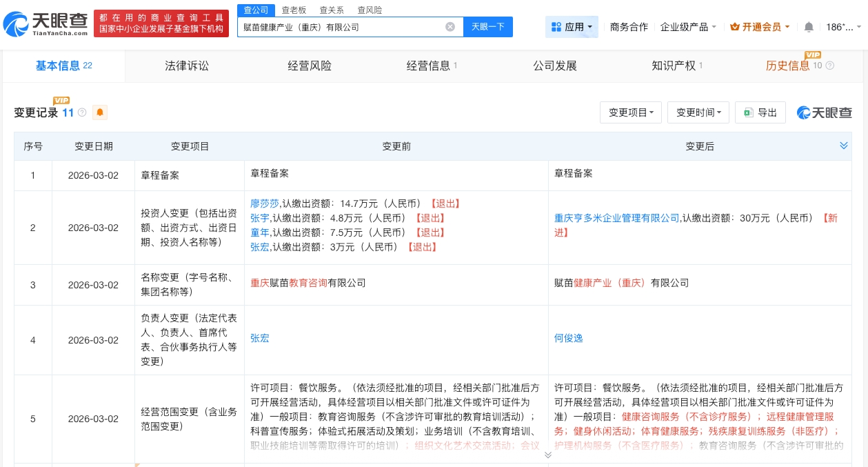Select the 公司发展 tab
The height and width of the screenshot is (467, 868).
coord(555,66)
